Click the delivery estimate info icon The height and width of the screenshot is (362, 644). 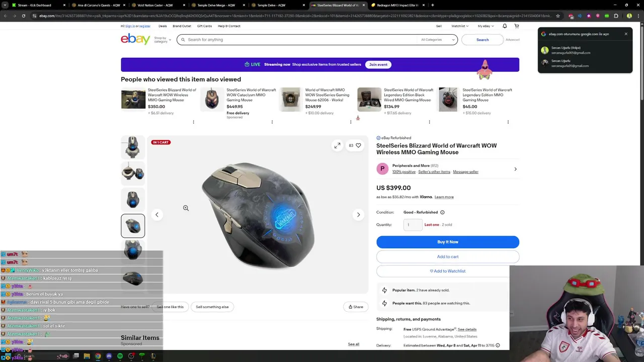(x=498, y=345)
